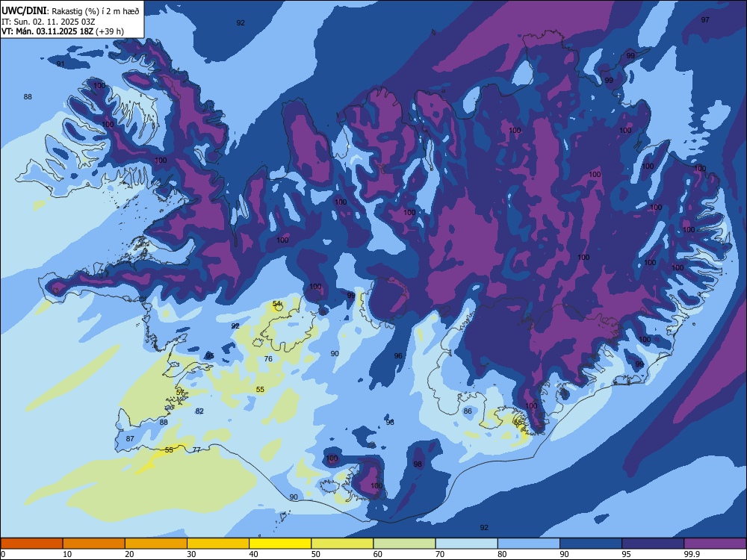This screenshot has width=747, height=560.
Task: Click the legend label '99.9'
Action: coord(691,554)
